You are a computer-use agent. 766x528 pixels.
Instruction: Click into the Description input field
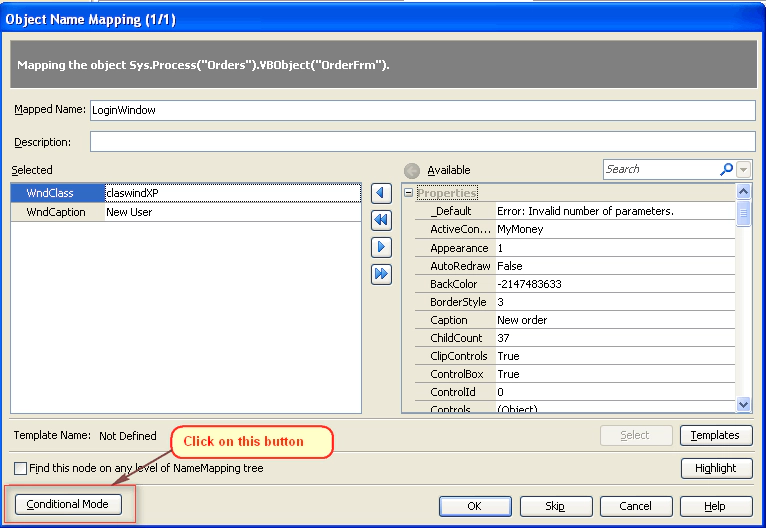coord(421,142)
